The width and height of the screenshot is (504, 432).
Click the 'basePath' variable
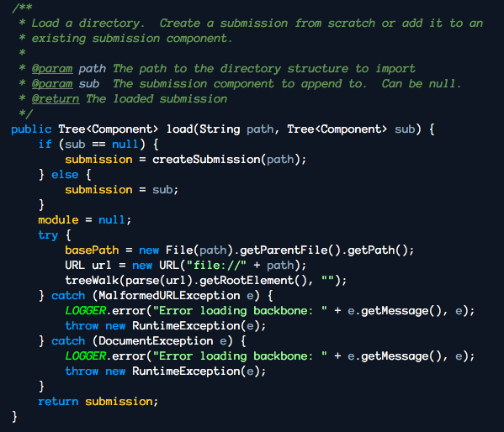[x=92, y=250]
